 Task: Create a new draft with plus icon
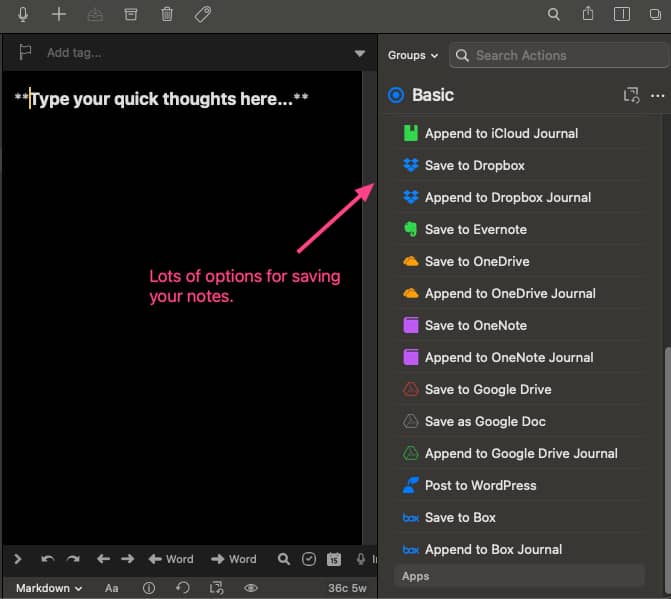59,15
